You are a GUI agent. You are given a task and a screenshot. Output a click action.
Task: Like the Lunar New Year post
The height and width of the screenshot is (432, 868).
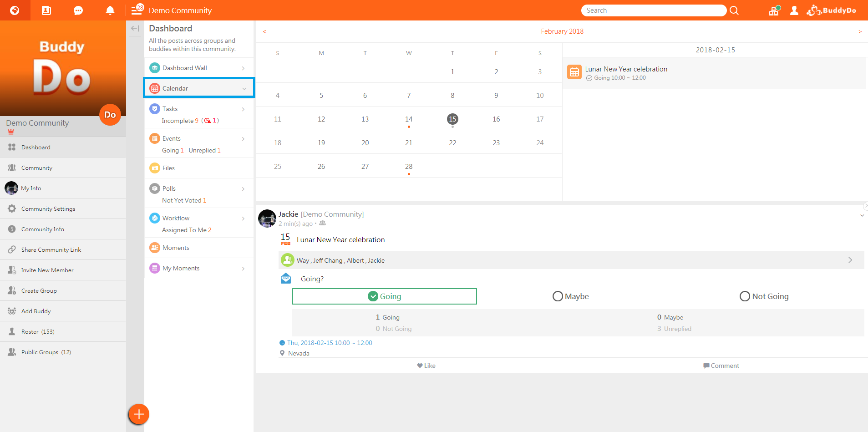tap(426, 366)
